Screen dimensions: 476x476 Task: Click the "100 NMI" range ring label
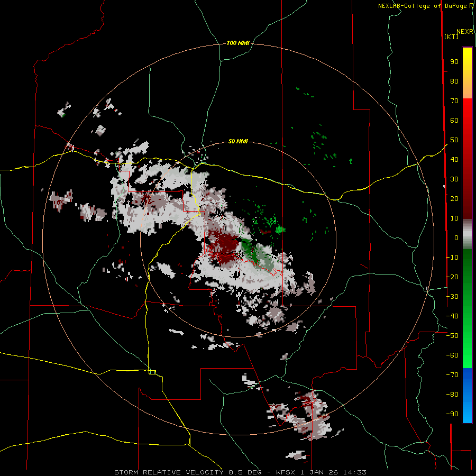click(x=238, y=43)
